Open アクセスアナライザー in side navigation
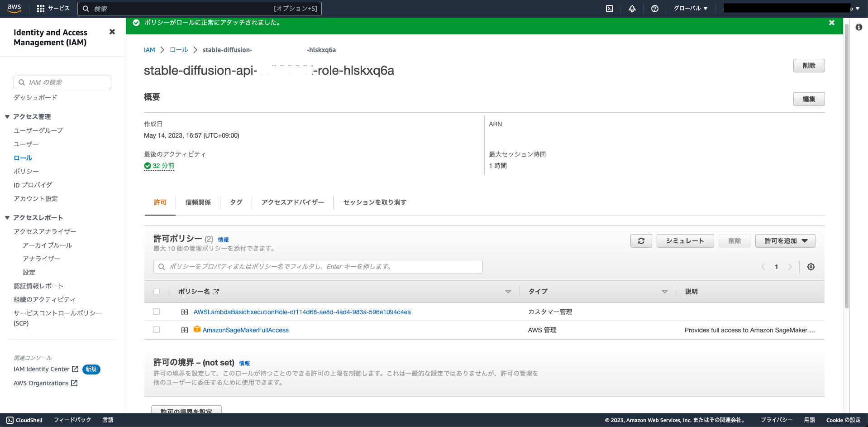The width and height of the screenshot is (868, 427). tap(45, 232)
